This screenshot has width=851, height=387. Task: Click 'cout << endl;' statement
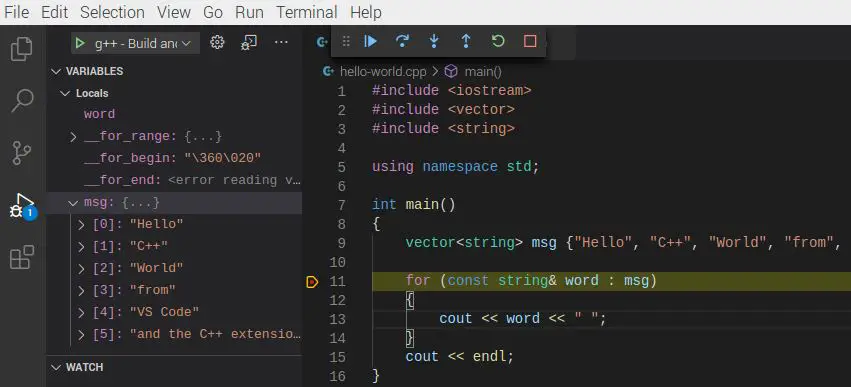tap(459, 357)
